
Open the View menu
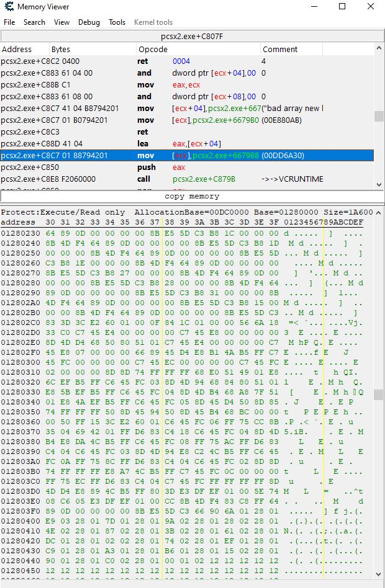tap(61, 22)
